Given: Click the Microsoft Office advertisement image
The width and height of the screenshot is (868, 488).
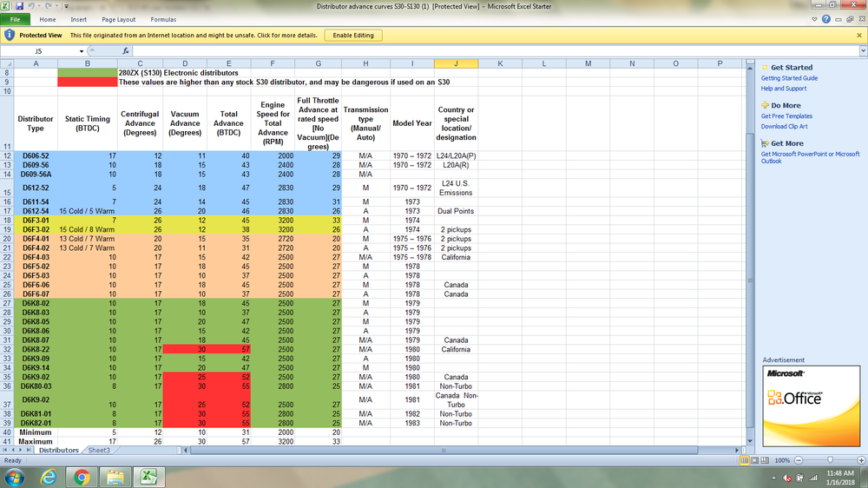Looking at the screenshot, I should [812, 406].
